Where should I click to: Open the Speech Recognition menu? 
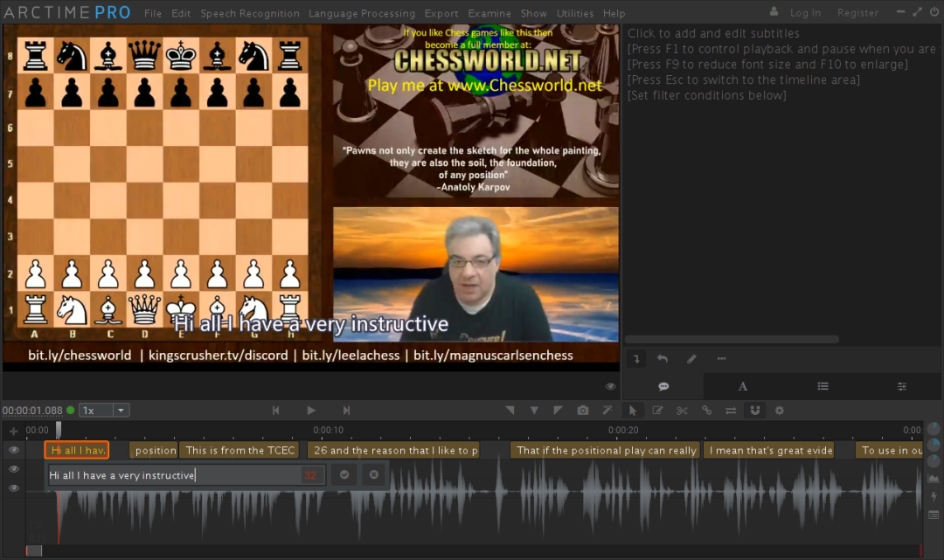point(250,13)
